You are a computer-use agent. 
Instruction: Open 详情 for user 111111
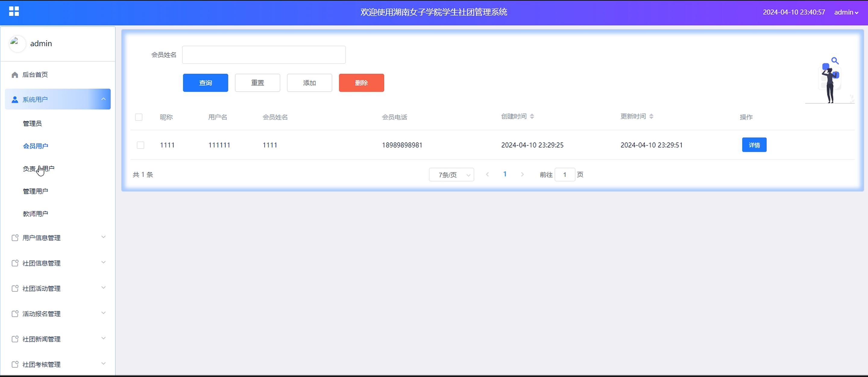(754, 145)
